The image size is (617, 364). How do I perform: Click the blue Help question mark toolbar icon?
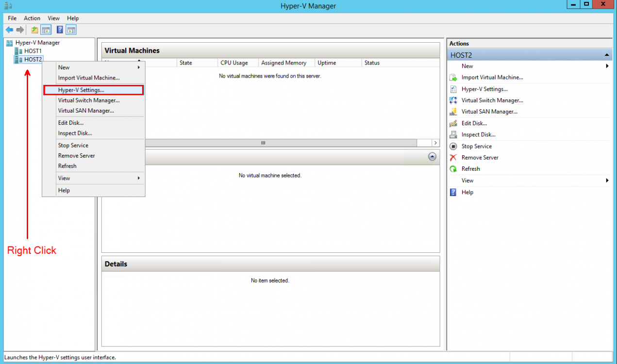[60, 30]
